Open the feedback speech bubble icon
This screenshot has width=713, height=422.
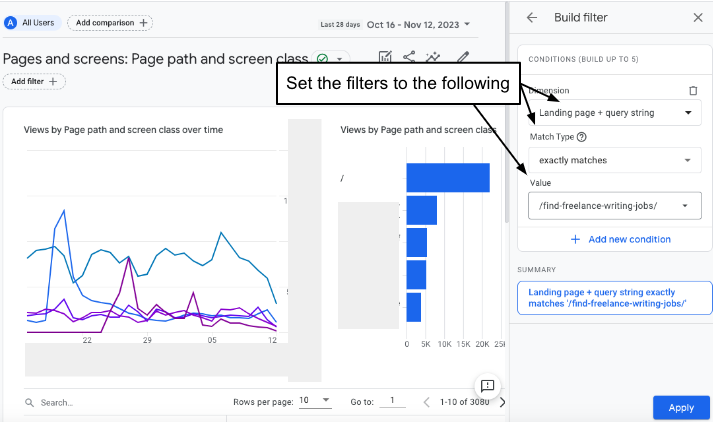487,386
